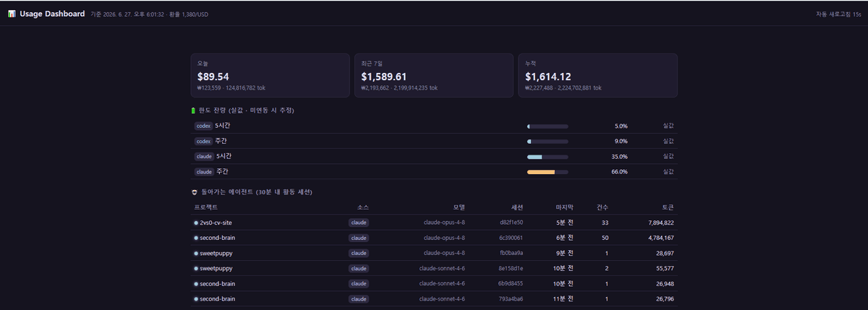This screenshot has height=310, width=868.
Task: Open the 2vs0-cv-site project row
Action: point(434,223)
